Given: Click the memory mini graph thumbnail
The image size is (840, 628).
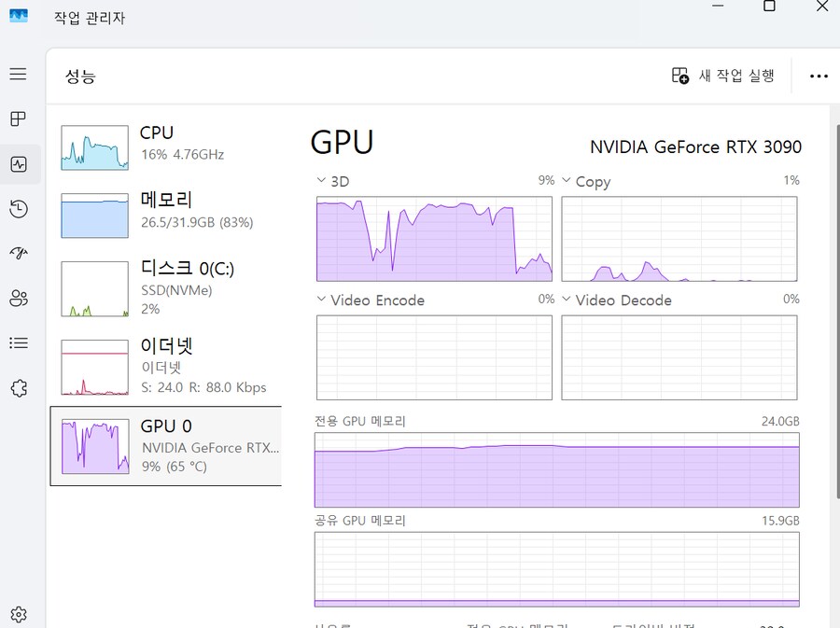Looking at the screenshot, I should pos(95,216).
